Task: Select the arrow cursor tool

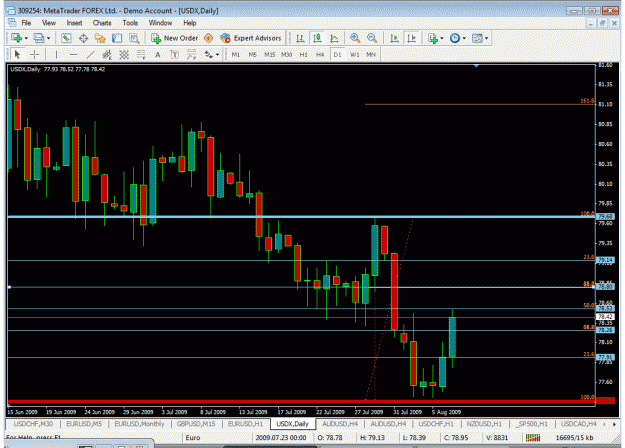Action: [x=17, y=55]
